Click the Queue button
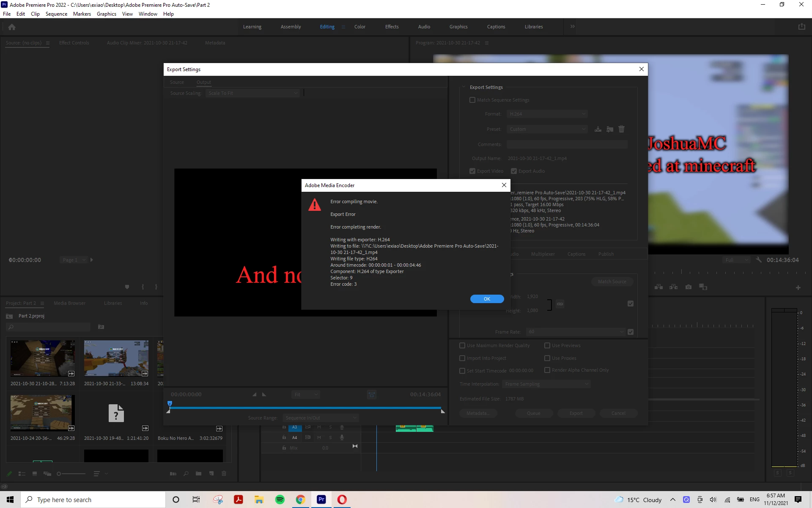The height and width of the screenshot is (508, 812). point(533,413)
